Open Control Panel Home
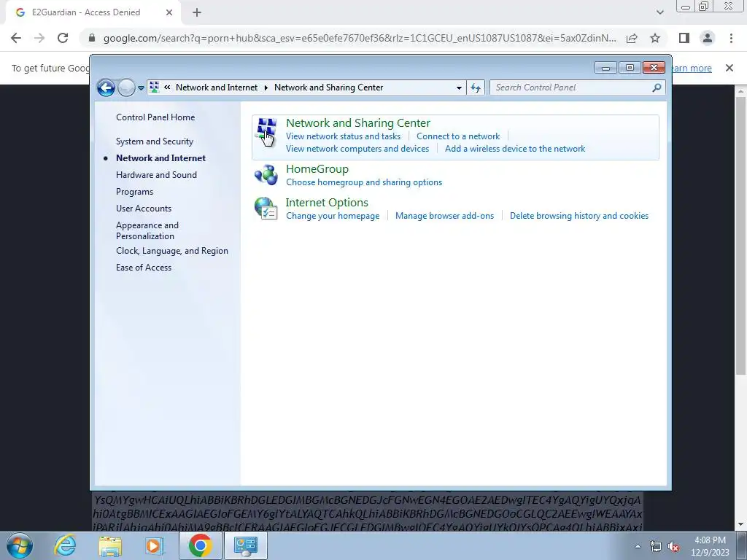 click(x=155, y=117)
